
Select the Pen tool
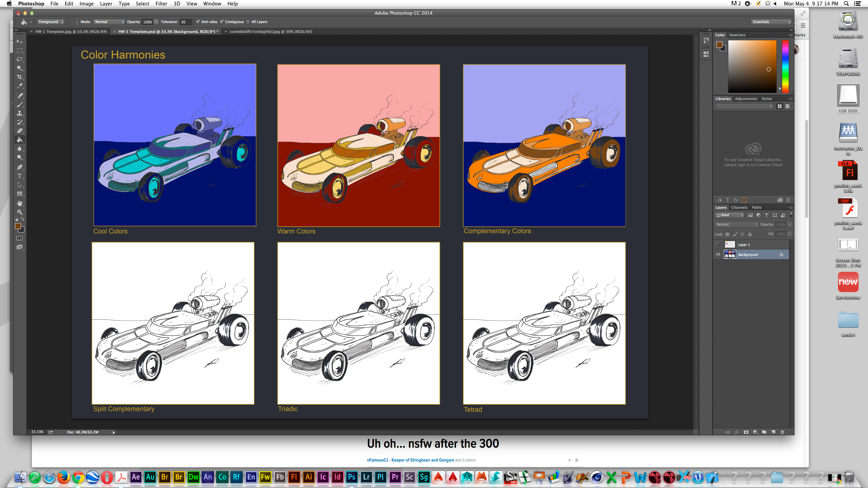pyautogui.click(x=20, y=167)
